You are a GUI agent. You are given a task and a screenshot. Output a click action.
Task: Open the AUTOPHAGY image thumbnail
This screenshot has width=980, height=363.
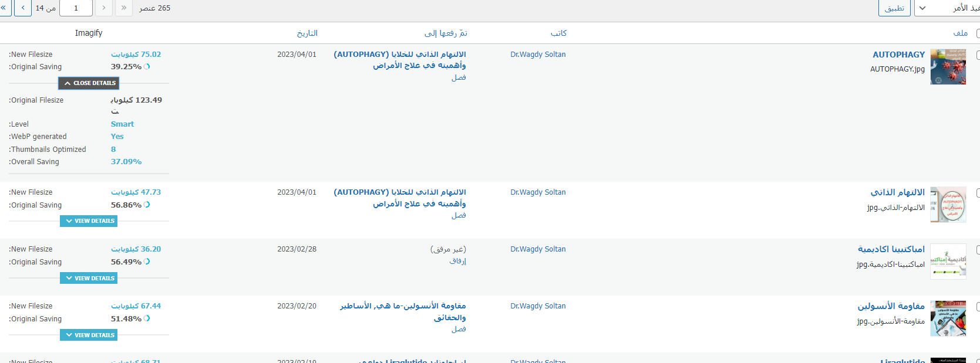click(x=948, y=67)
